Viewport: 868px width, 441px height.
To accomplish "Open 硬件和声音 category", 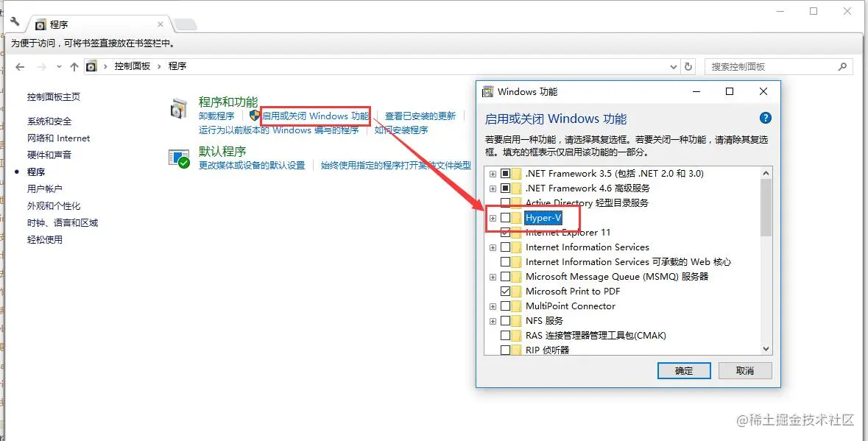I will click(49, 155).
